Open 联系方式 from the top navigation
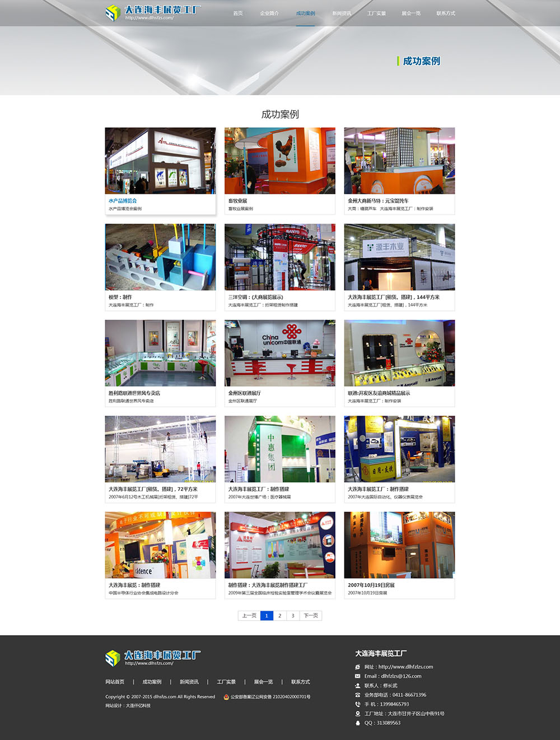 pos(446,13)
